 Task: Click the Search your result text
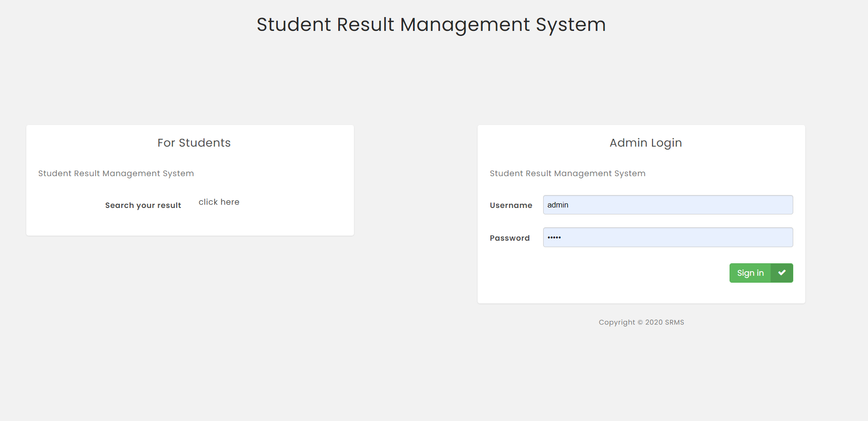pos(143,205)
